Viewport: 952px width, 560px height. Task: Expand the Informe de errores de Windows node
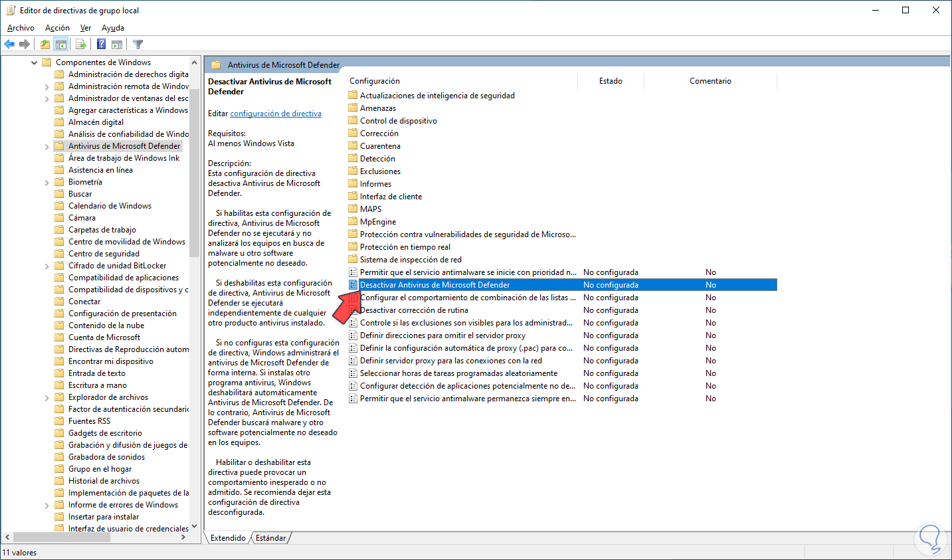[47, 505]
